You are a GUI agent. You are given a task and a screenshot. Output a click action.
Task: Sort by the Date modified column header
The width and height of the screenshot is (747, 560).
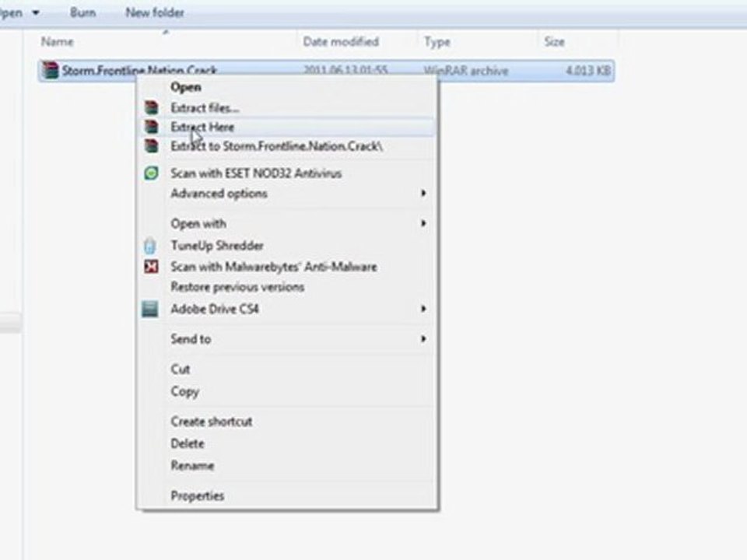coord(341,42)
